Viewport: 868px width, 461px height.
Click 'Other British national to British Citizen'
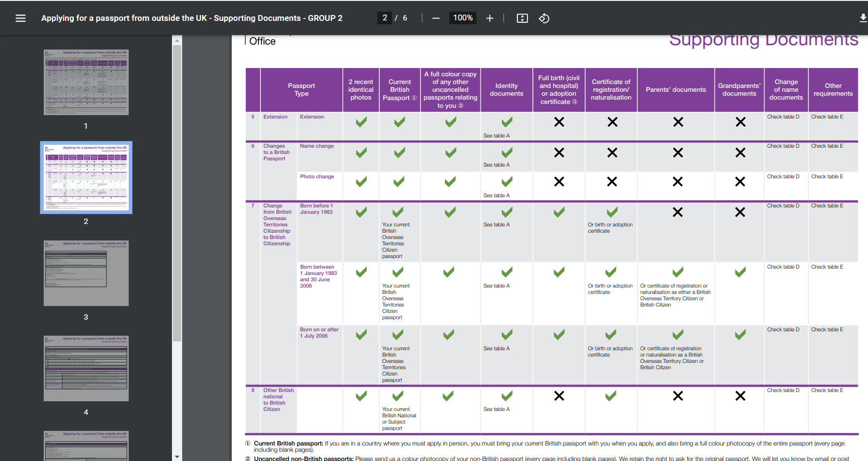point(278,400)
